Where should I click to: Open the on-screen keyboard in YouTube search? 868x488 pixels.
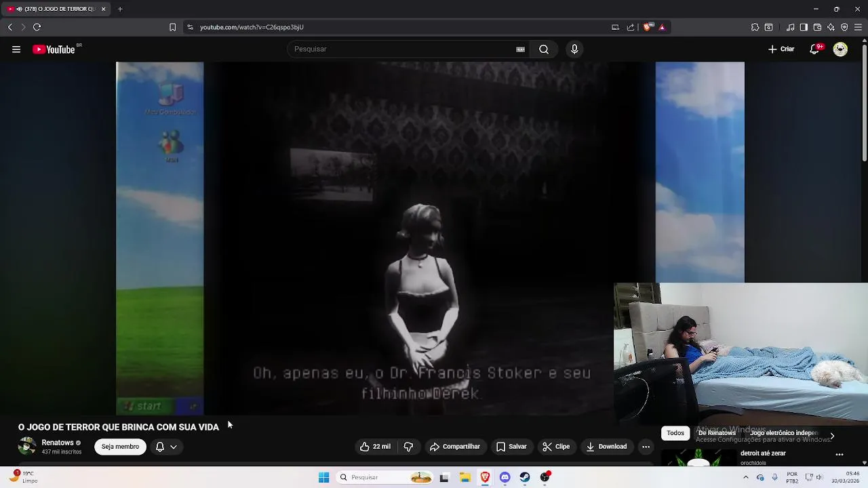[x=520, y=49]
